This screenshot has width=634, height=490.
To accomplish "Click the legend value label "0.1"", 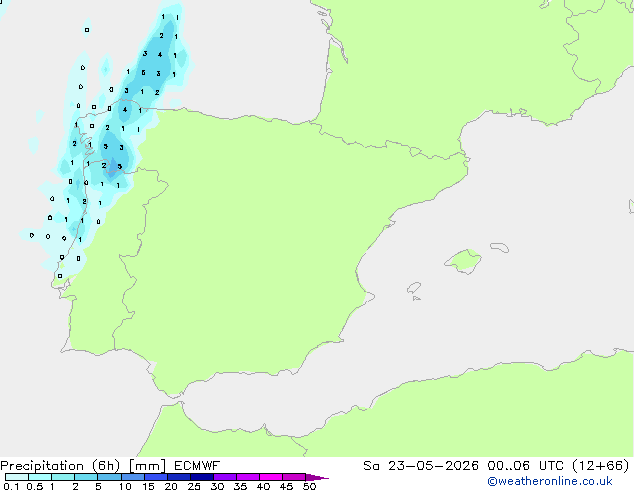I will coord(11,486).
